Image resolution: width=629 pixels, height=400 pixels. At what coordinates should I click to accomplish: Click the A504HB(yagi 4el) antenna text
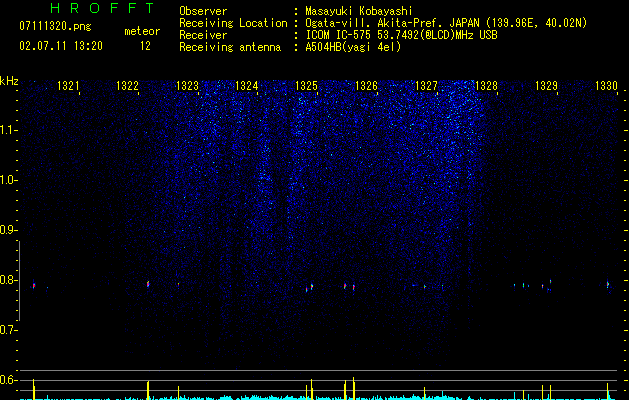353,47
